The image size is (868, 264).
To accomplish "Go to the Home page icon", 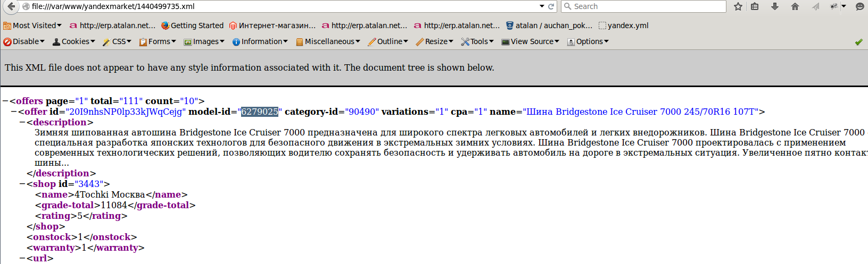I will (795, 6).
